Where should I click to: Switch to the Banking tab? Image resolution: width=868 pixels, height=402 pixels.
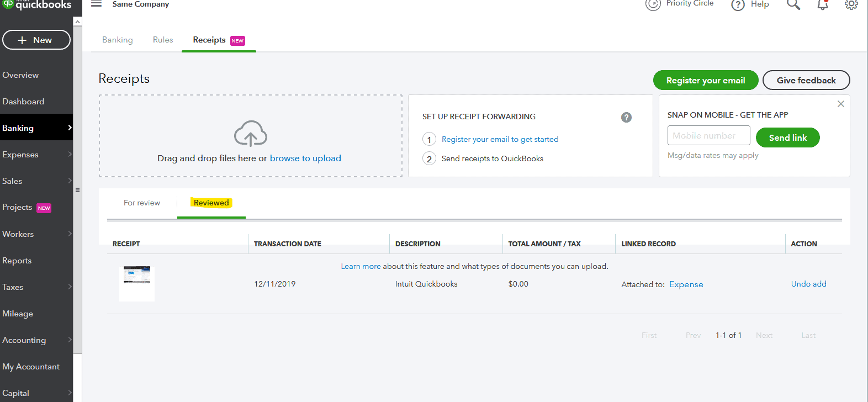(118, 40)
